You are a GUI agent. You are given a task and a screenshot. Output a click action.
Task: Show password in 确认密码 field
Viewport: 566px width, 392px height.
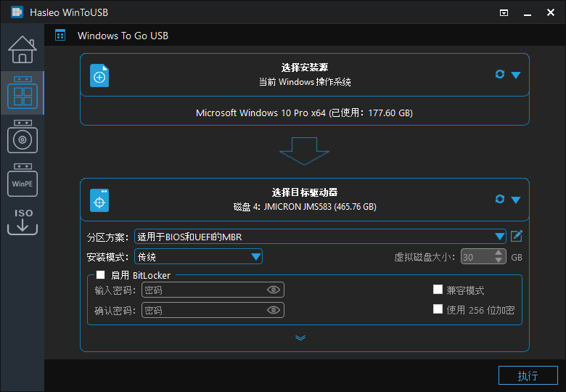[274, 310]
